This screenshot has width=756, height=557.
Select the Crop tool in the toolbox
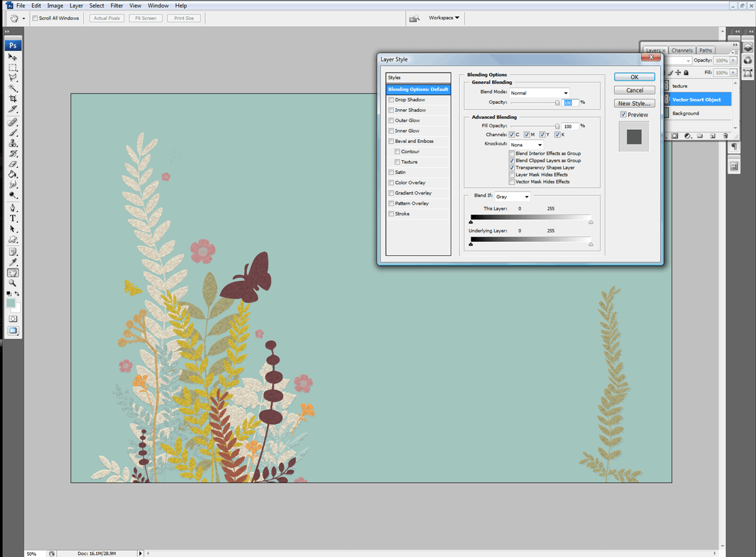pos(13,99)
